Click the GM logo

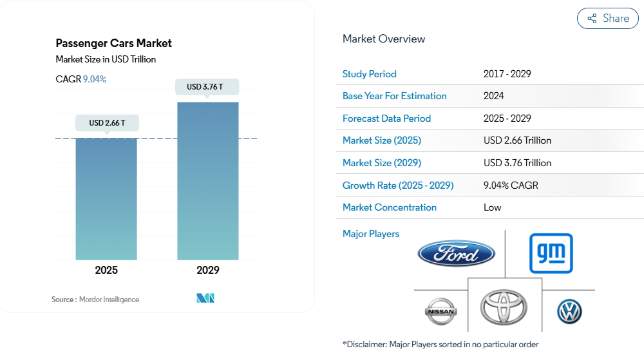click(x=551, y=253)
